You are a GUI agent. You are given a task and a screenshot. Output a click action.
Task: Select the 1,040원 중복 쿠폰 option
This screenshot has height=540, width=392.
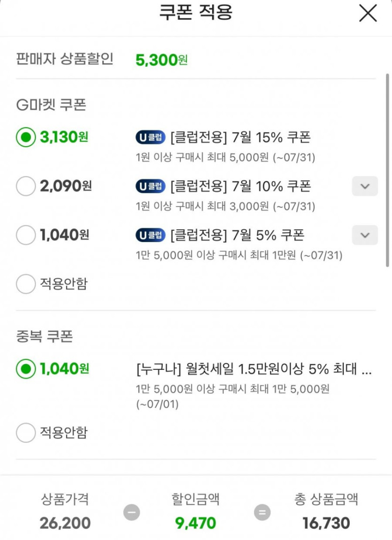coord(26,369)
